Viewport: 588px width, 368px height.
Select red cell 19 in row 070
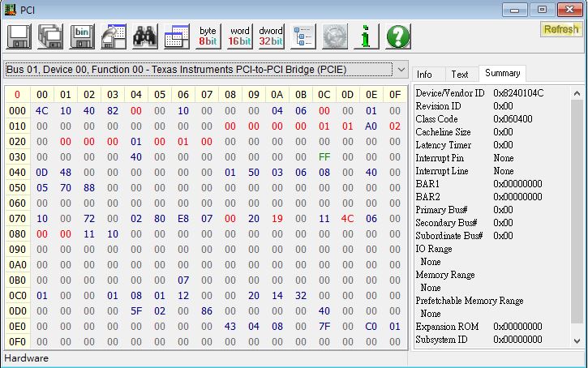[x=277, y=219]
